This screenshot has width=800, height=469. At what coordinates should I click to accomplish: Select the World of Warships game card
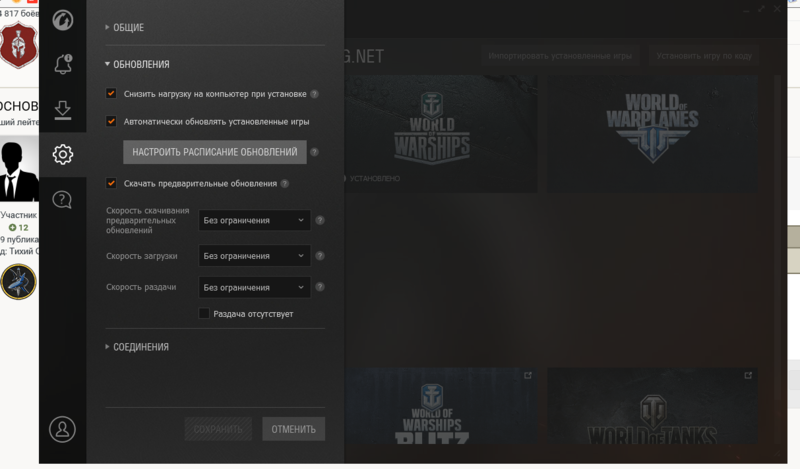(441, 134)
